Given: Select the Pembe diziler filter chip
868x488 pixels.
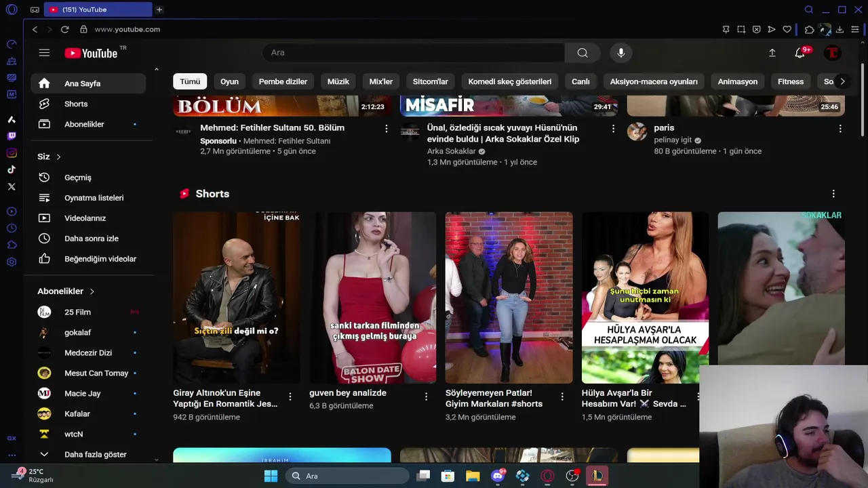Looking at the screenshot, I should (x=283, y=81).
